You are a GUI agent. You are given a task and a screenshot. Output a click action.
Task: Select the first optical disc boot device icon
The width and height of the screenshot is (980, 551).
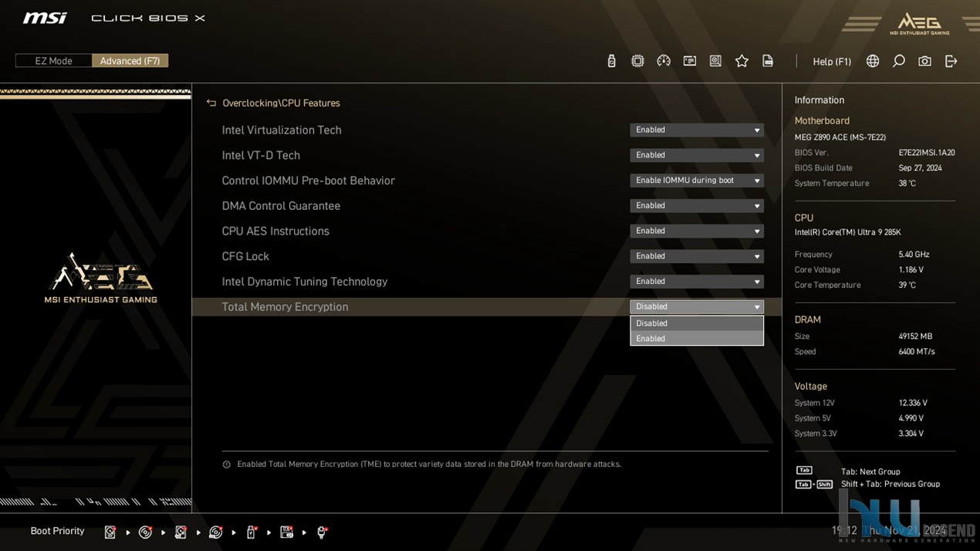(145, 532)
